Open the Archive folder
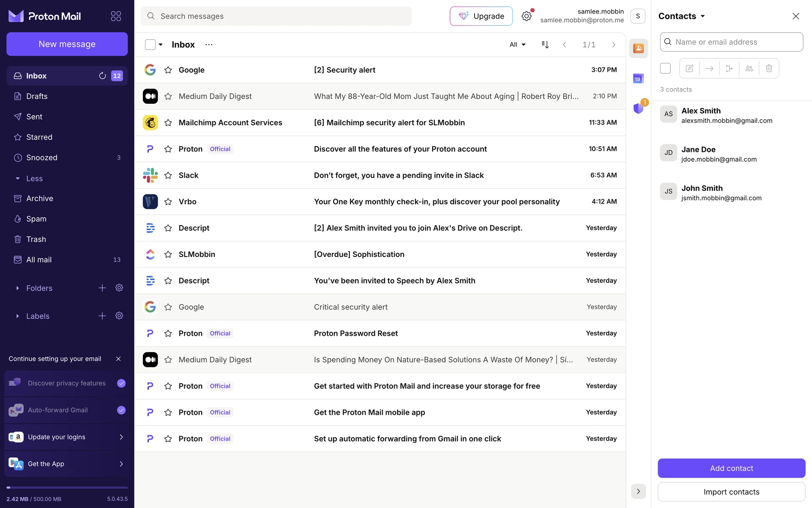Image resolution: width=812 pixels, height=508 pixels. [39, 199]
